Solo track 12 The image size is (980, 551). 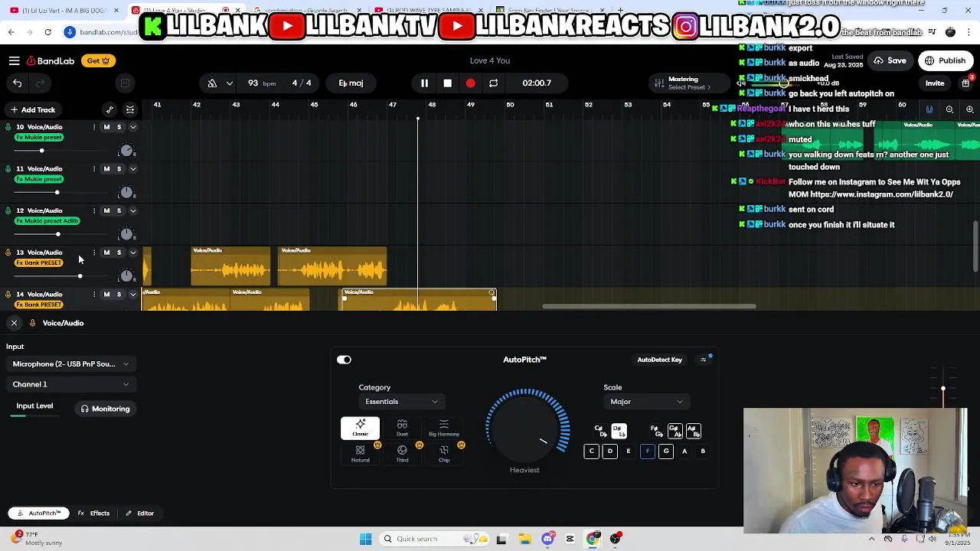pyautogui.click(x=119, y=210)
